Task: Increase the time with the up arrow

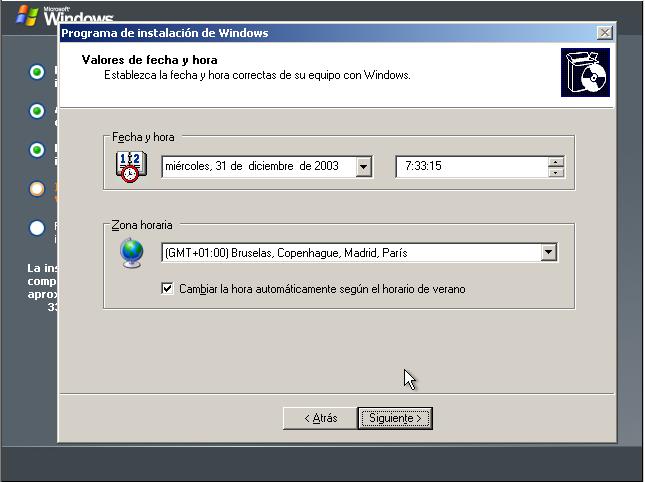Action: tap(556, 162)
